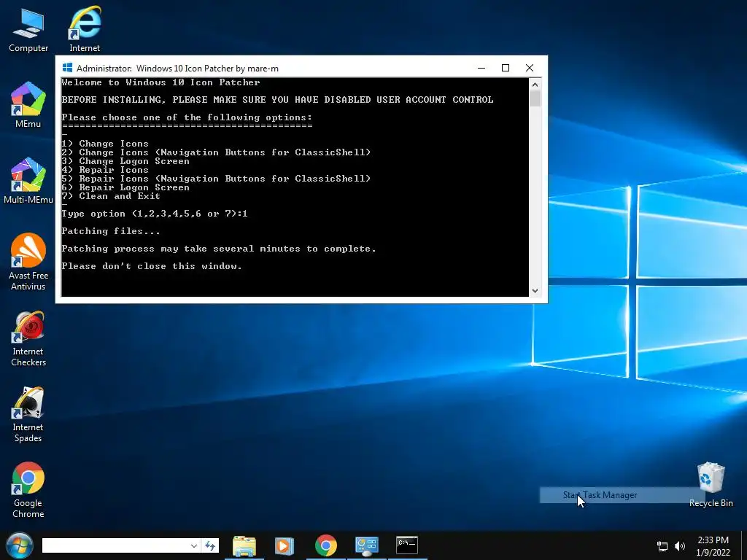Screen dimensions: 747x560
Task: Open the MEmu desktop shortcut
Action: tap(28, 105)
